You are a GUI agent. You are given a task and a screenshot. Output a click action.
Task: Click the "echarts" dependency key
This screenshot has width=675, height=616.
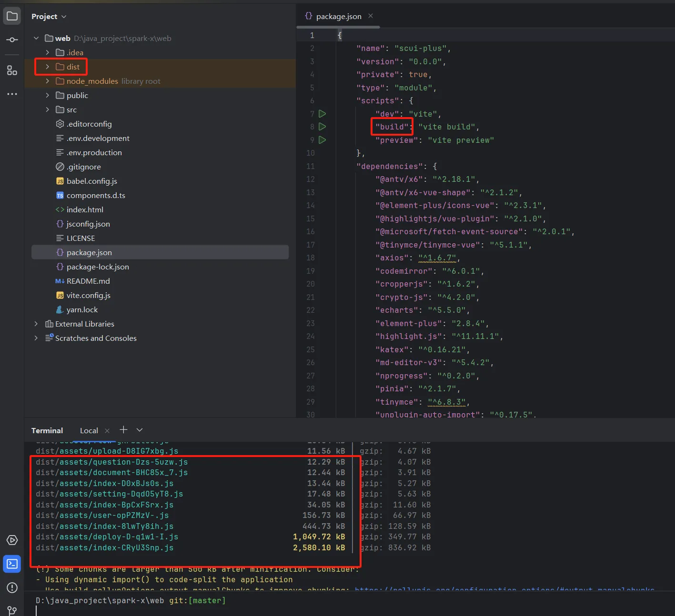(x=397, y=310)
